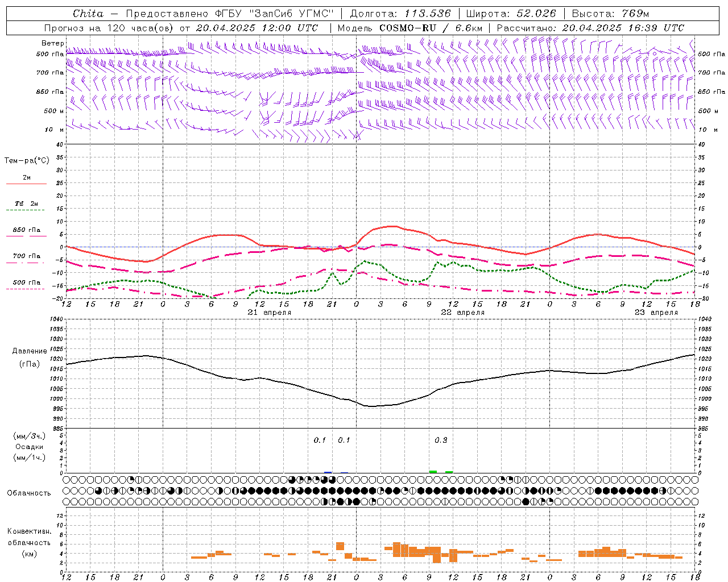728x582 pixels.
Task: Click the 'Облачность' cloud cover row label
Action: 29,493
